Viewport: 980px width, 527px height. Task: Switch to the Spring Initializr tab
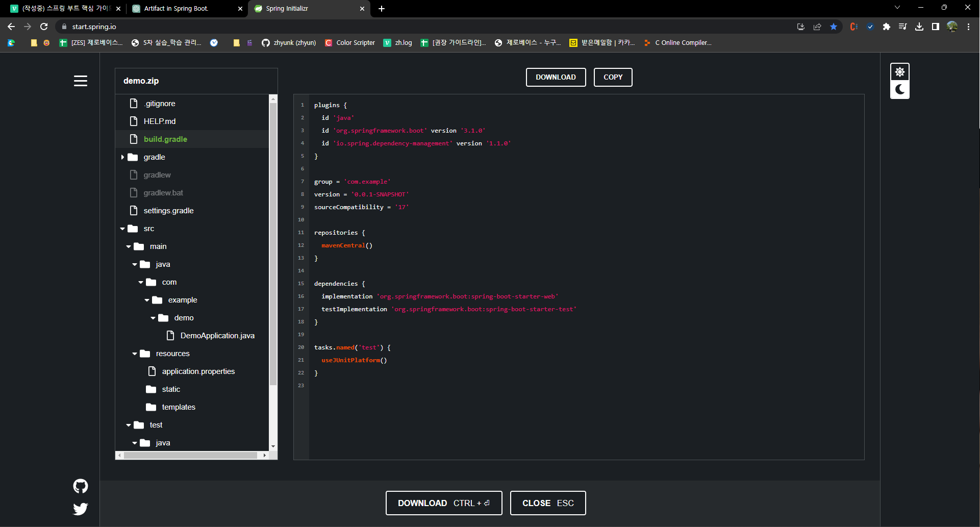(309, 9)
